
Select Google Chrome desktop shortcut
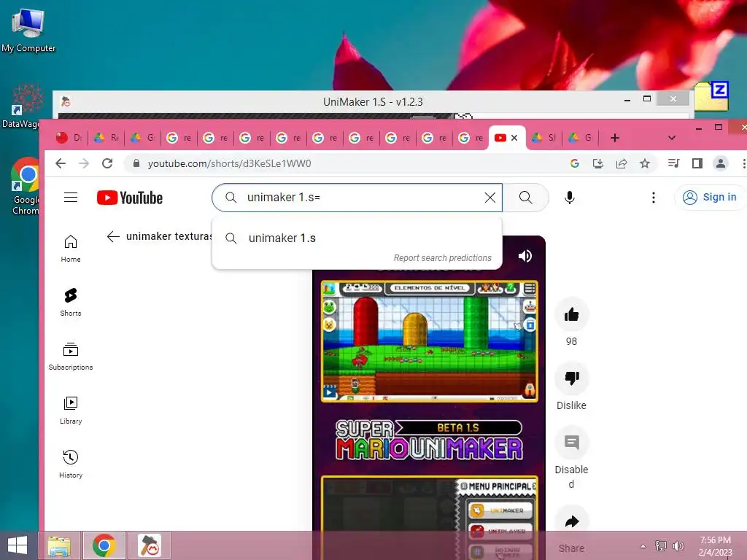(26, 187)
